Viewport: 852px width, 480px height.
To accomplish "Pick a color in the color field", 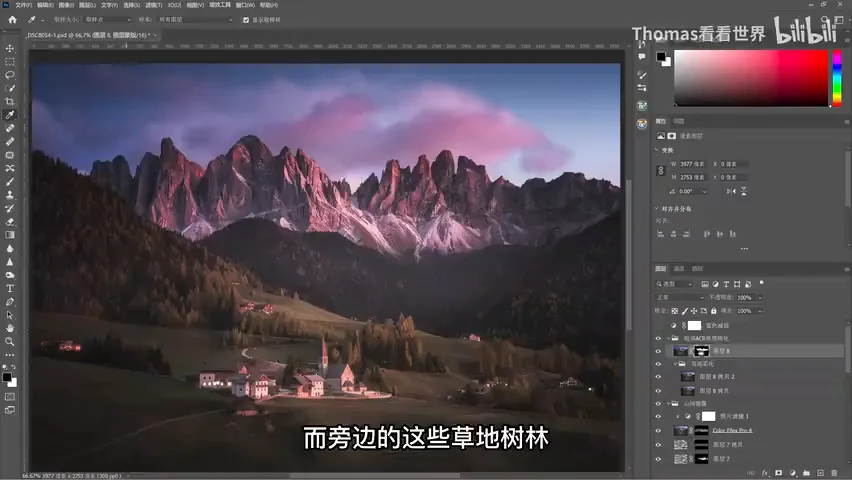I will click(751, 78).
